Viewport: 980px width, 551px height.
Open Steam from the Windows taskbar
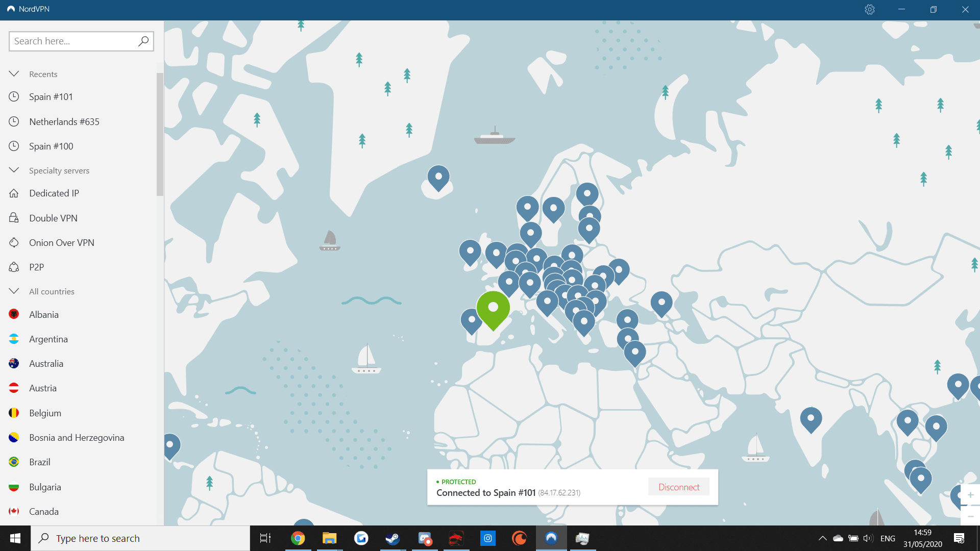[x=393, y=538]
